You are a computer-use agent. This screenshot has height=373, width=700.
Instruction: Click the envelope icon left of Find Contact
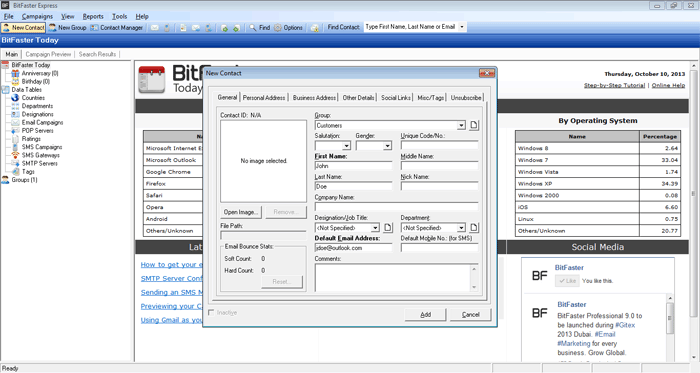pyautogui.click(x=315, y=28)
